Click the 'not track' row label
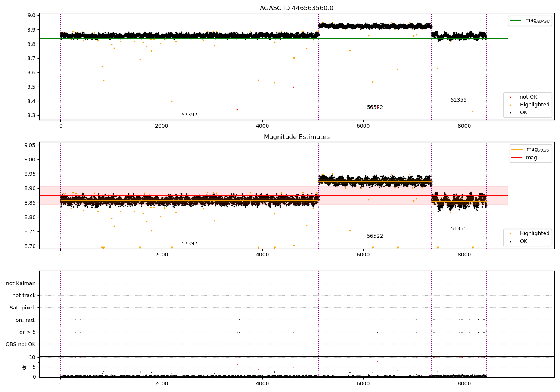 [x=24, y=296]
